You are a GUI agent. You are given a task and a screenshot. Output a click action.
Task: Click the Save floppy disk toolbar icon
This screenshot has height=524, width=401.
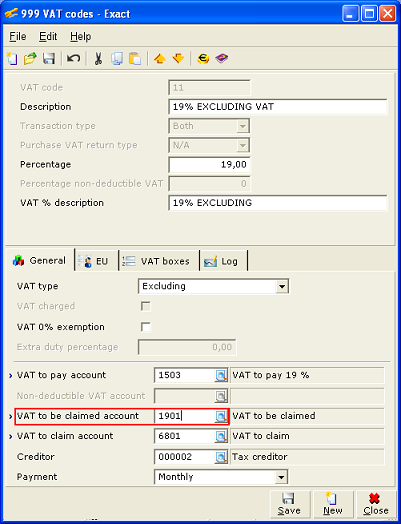[x=49, y=59]
